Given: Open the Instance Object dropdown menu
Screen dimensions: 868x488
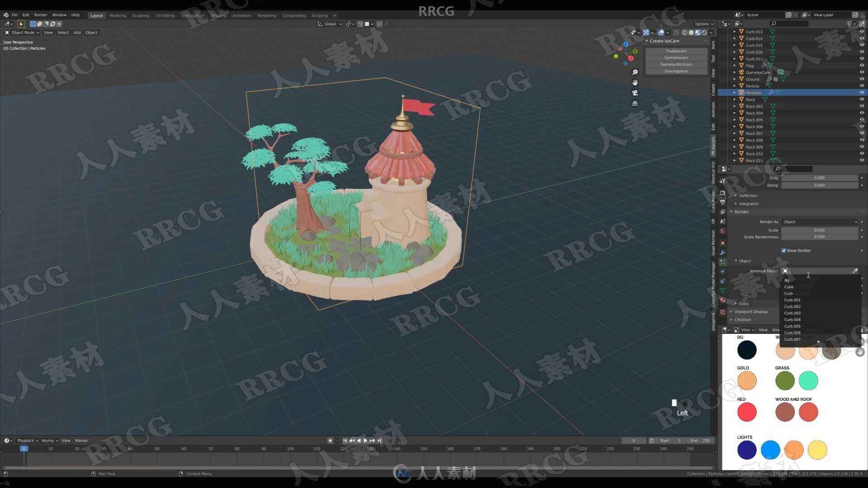Looking at the screenshot, I should coord(820,271).
